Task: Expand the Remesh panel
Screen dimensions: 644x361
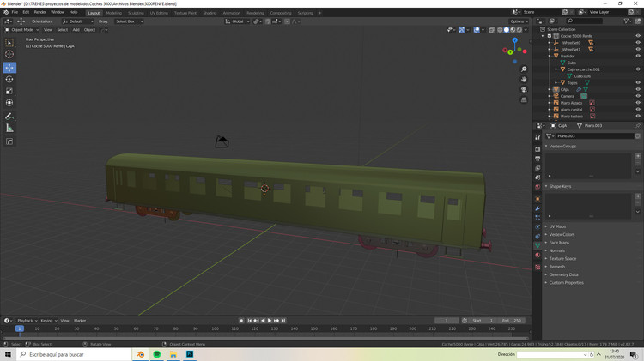Action: click(556, 267)
